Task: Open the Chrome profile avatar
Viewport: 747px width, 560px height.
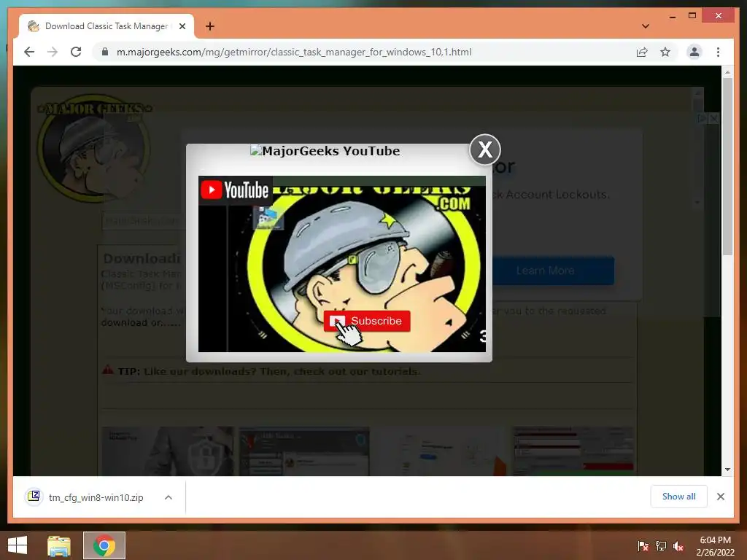Action: click(694, 52)
